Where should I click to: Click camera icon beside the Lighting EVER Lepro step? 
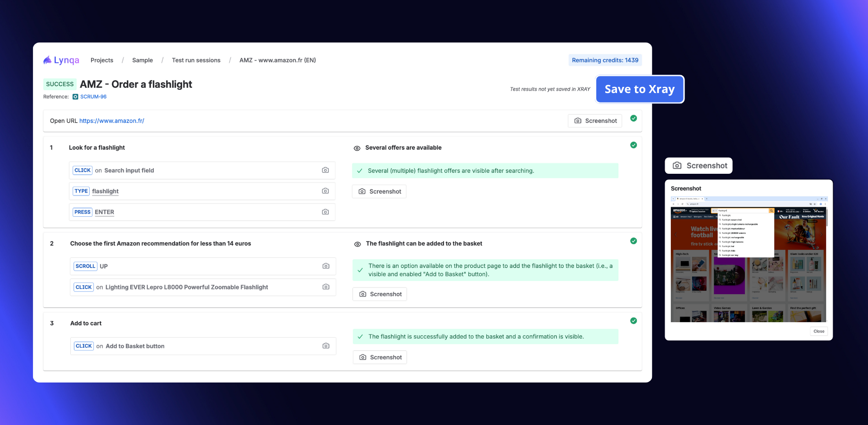[326, 287]
